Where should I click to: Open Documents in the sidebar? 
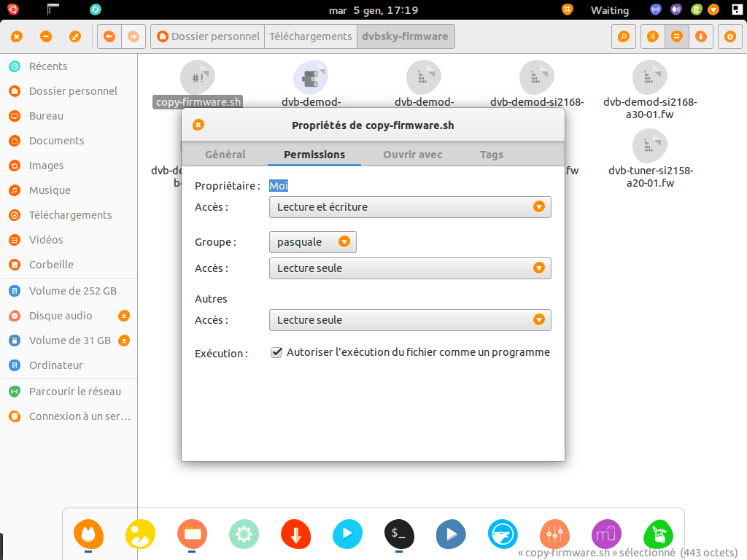click(x=69, y=141)
